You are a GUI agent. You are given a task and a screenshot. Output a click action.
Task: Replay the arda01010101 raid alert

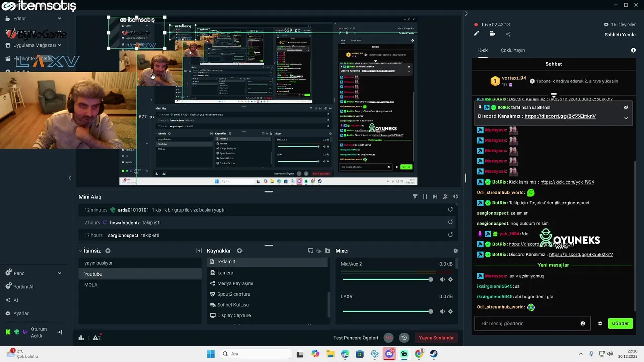450,210
